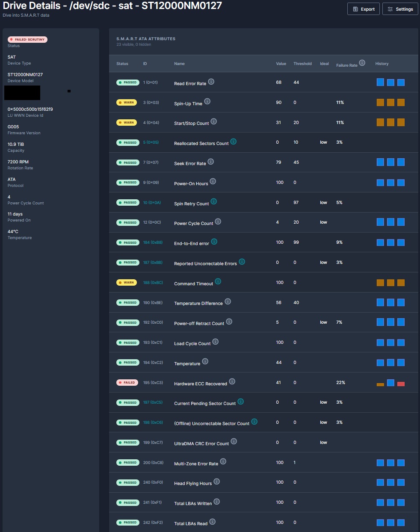The height and width of the screenshot is (532, 420).
Task: Click info icon next to UltraDMA CRC Error Count
Action: point(234,441)
